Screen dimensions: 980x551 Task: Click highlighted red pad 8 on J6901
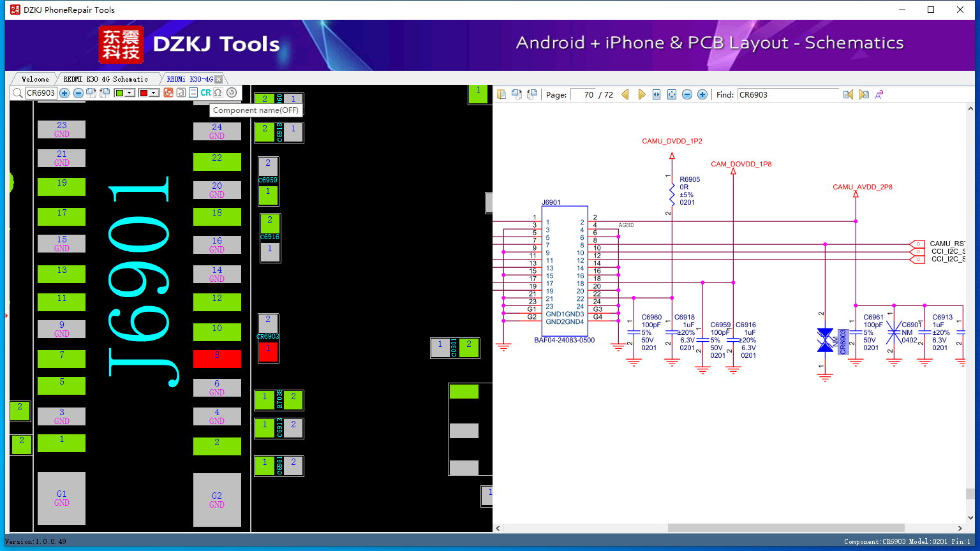click(217, 359)
